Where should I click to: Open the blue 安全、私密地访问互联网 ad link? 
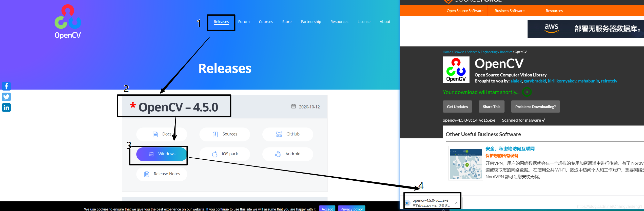(510, 149)
